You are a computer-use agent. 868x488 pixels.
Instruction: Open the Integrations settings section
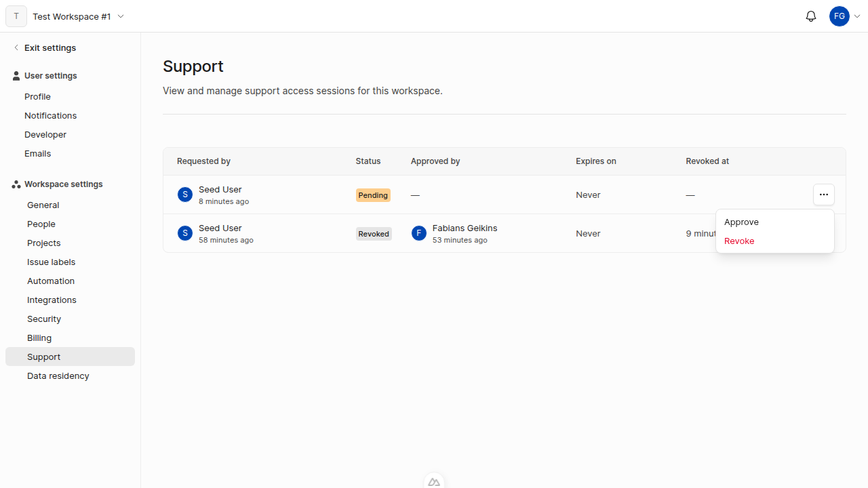click(x=52, y=300)
